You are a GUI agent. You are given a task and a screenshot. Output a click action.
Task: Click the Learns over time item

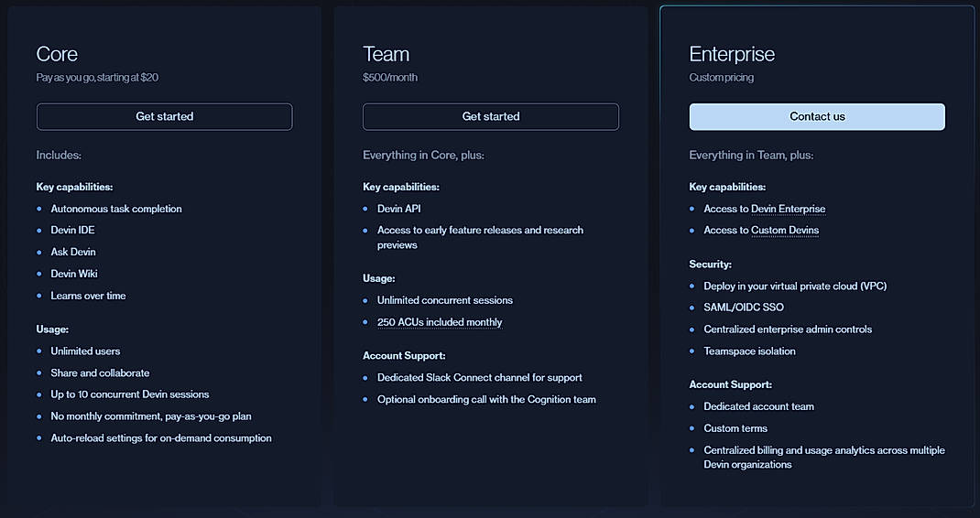point(88,296)
